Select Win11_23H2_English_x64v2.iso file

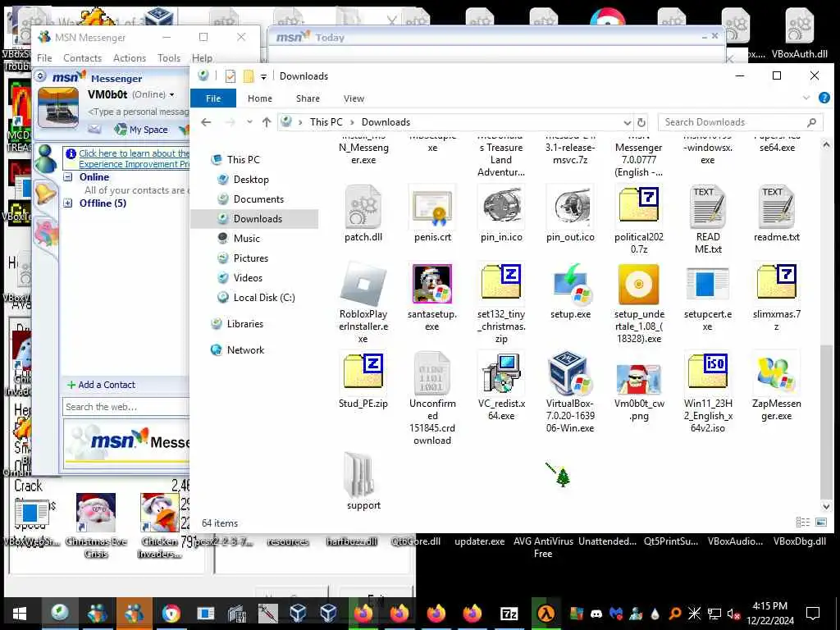[x=708, y=392]
